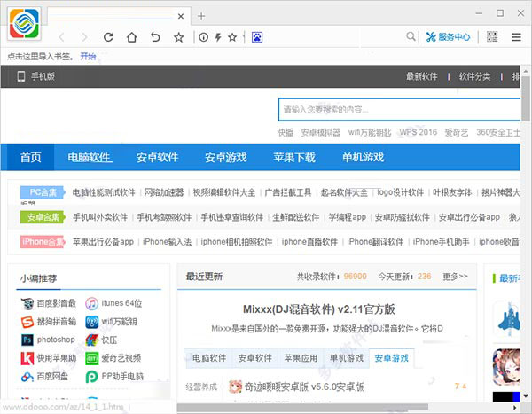Click the favorites star next to undo

pyautogui.click(x=178, y=37)
